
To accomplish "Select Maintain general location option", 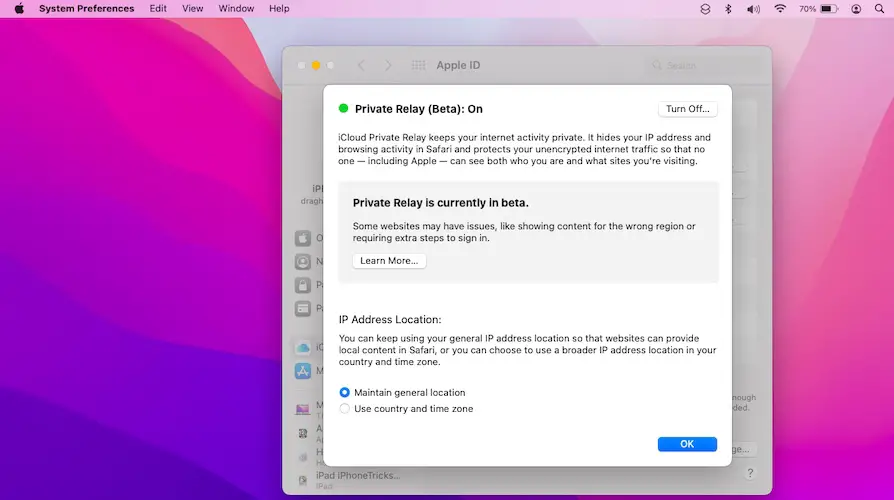I will [345, 393].
